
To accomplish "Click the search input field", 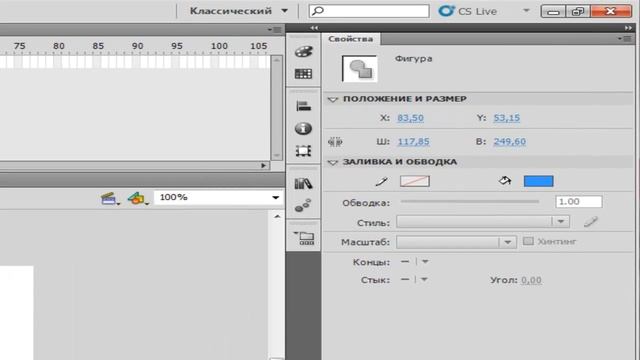I will click(x=369, y=11).
